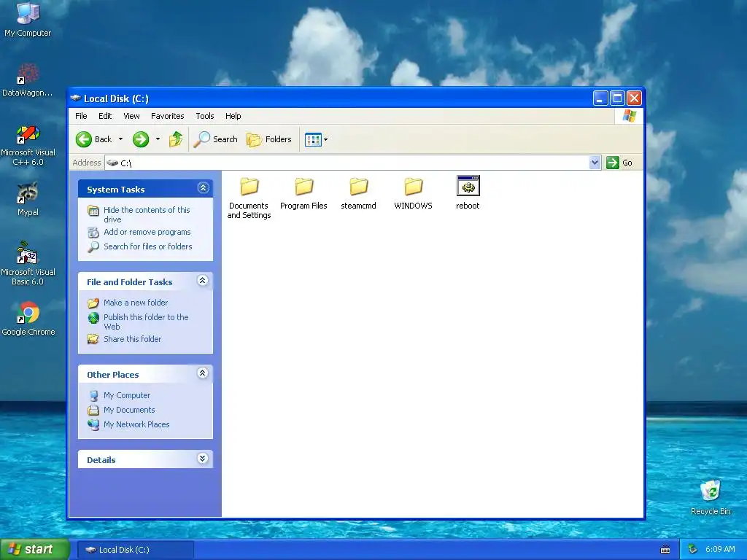The height and width of the screenshot is (560, 747).
Task: Maximize the Local Disk (C:) window
Action: click(x=617, y=98)
